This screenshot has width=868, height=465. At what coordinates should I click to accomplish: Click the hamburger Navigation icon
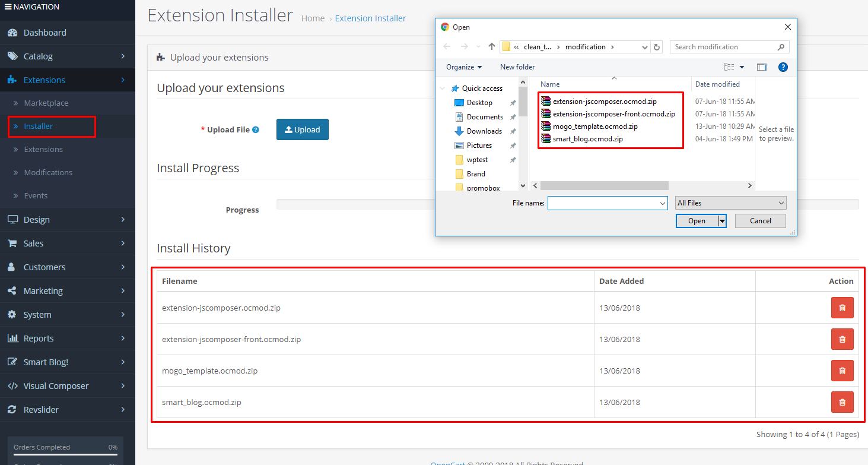[8, 7]
